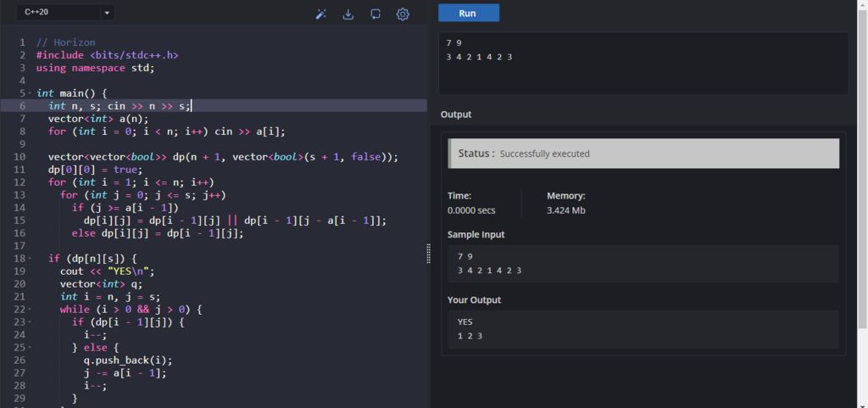Place cursor at end of line 6
This screenshot has height=408, width=868.
192,106
